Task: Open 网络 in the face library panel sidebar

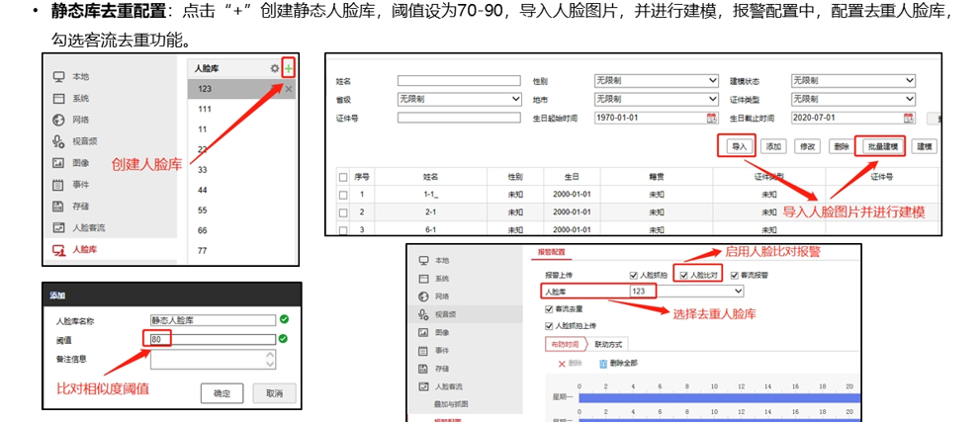Action: [81, 120]
